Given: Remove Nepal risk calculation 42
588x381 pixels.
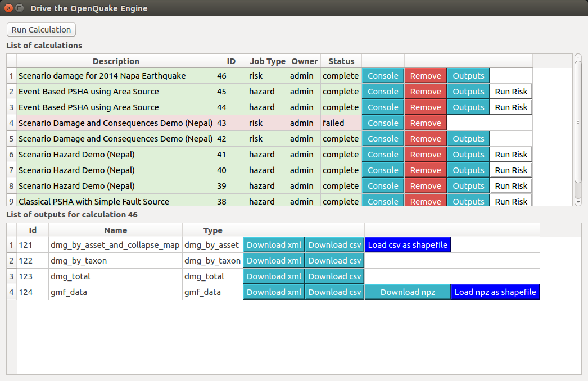Looking at the screenshot, I should [426, 139].
